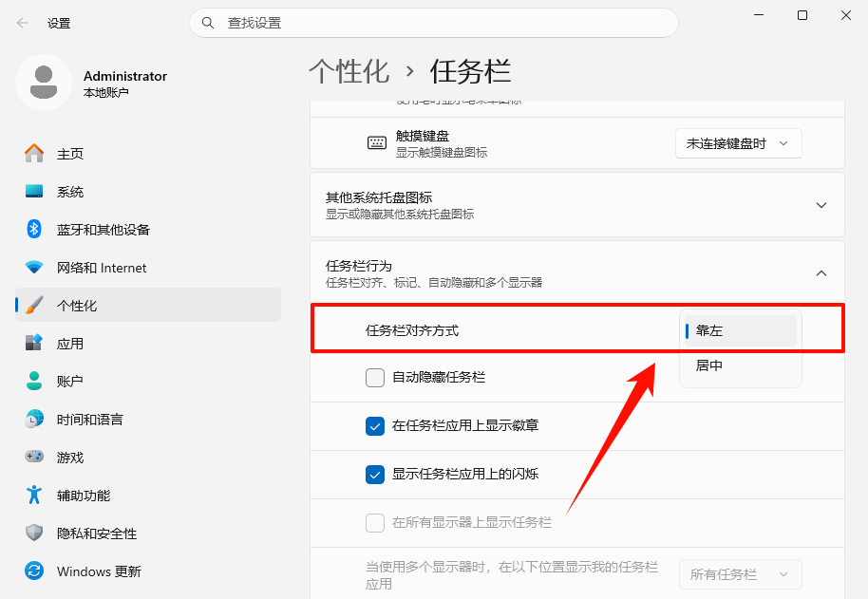This screenshot has width=868, height=599.
Task: Click the 账户 person icon
Action: (34, 381)
